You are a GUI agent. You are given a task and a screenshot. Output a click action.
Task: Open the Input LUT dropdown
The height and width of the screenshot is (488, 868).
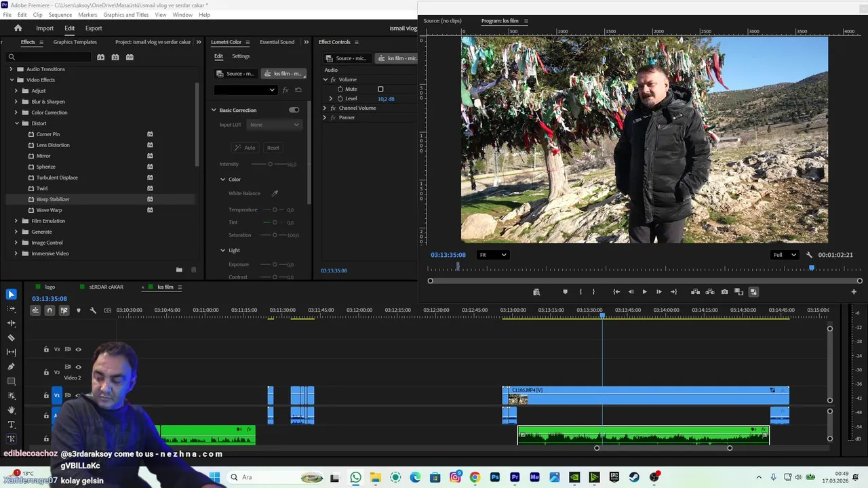coord(274,125)
